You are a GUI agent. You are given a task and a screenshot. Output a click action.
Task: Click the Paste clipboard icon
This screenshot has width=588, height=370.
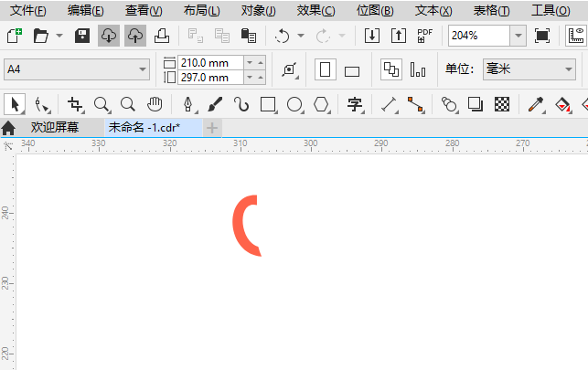[248, 36]
